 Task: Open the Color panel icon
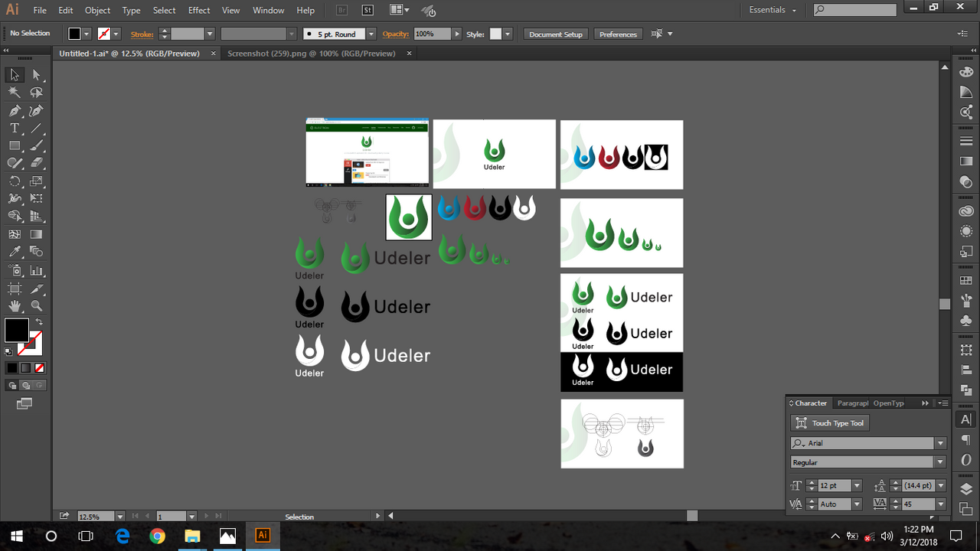(965, 72)
